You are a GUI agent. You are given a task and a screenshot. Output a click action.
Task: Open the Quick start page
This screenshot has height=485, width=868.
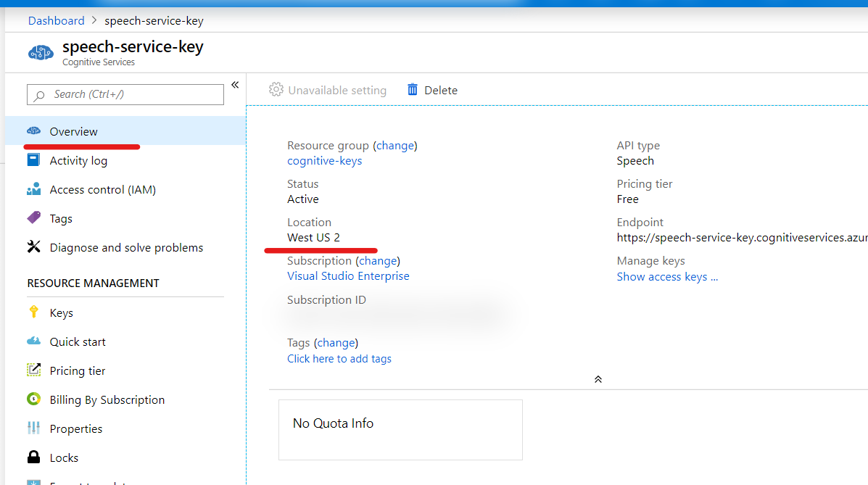(x=78, y=341)
